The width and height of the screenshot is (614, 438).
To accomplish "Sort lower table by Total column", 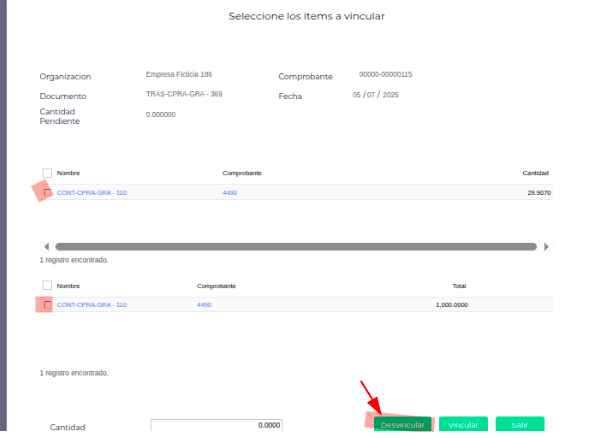I will (x=459, y=285).
